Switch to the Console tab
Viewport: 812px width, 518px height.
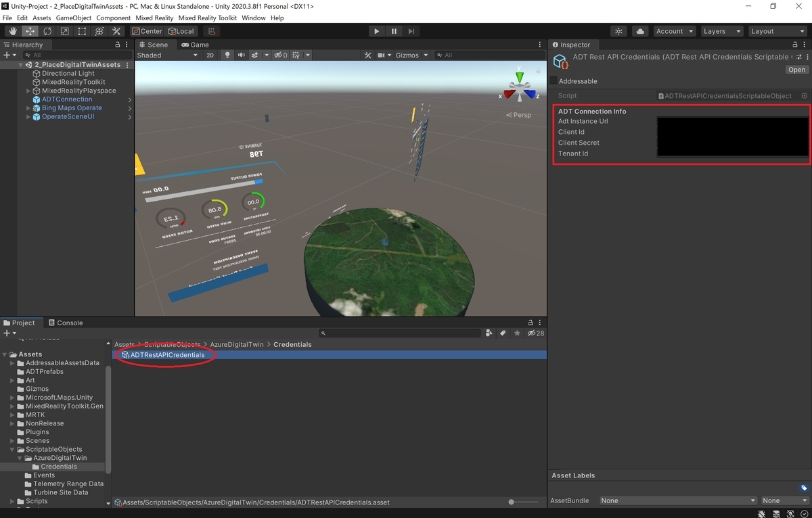65,323
